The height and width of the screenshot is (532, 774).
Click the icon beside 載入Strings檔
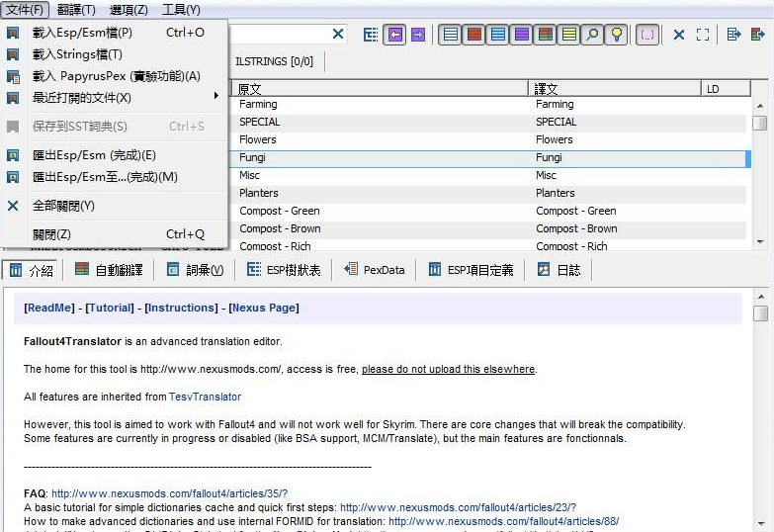tap(13, 54)
